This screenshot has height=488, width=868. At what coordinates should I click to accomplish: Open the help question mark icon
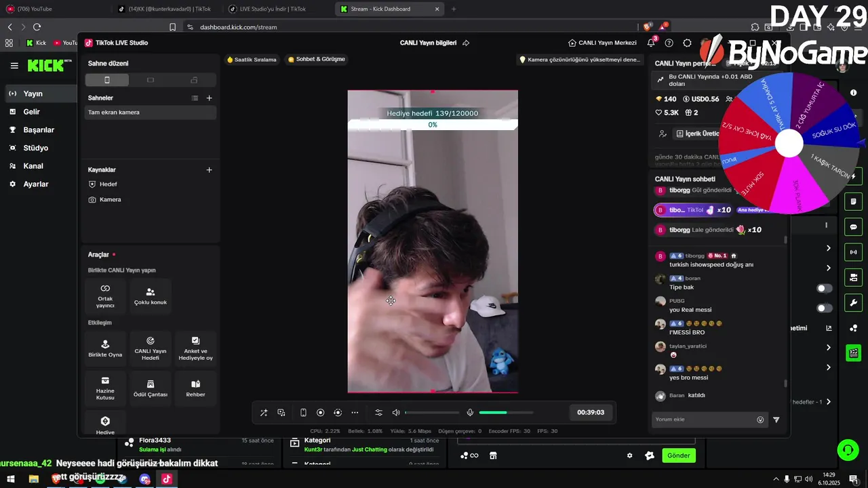tap(669, 43)
